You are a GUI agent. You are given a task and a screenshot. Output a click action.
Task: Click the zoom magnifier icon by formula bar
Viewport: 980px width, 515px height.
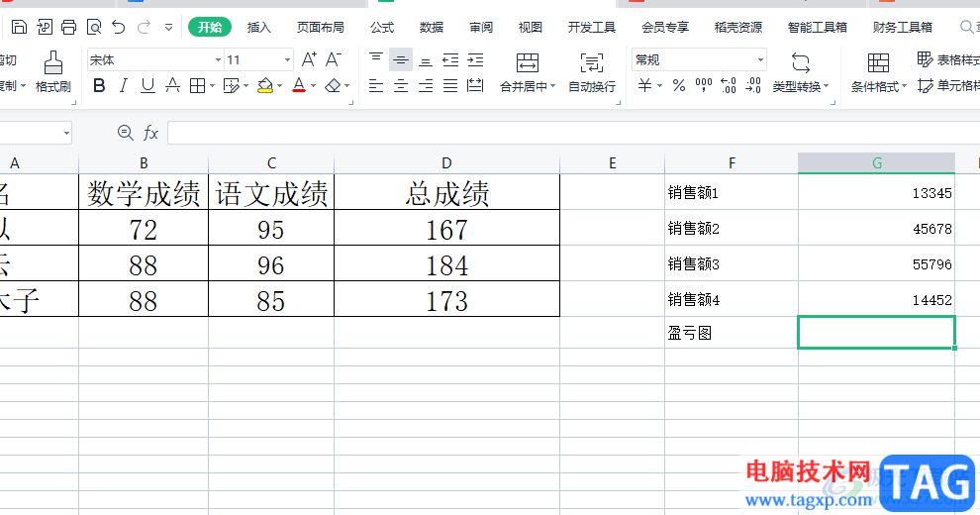tap(125, 133)
